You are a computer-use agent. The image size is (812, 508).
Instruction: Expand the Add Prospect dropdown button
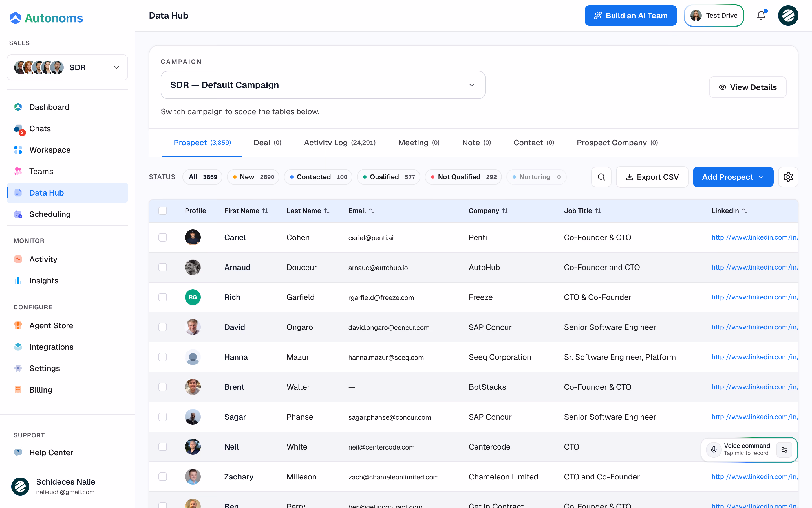733,177
